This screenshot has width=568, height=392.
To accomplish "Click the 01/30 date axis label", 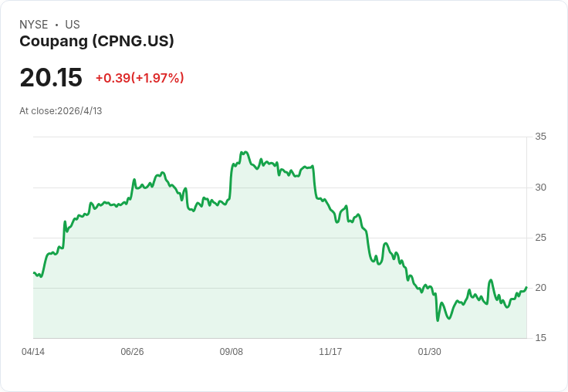I will (x=429, y=352).
